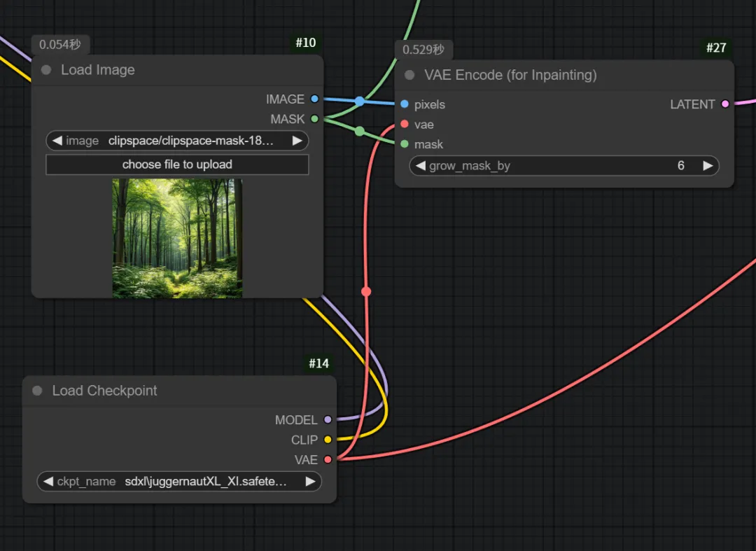The width and height of the screenshot is (756, 551).
Task: Click the LATENT output of VAE Encode
Action: [724, 104]
